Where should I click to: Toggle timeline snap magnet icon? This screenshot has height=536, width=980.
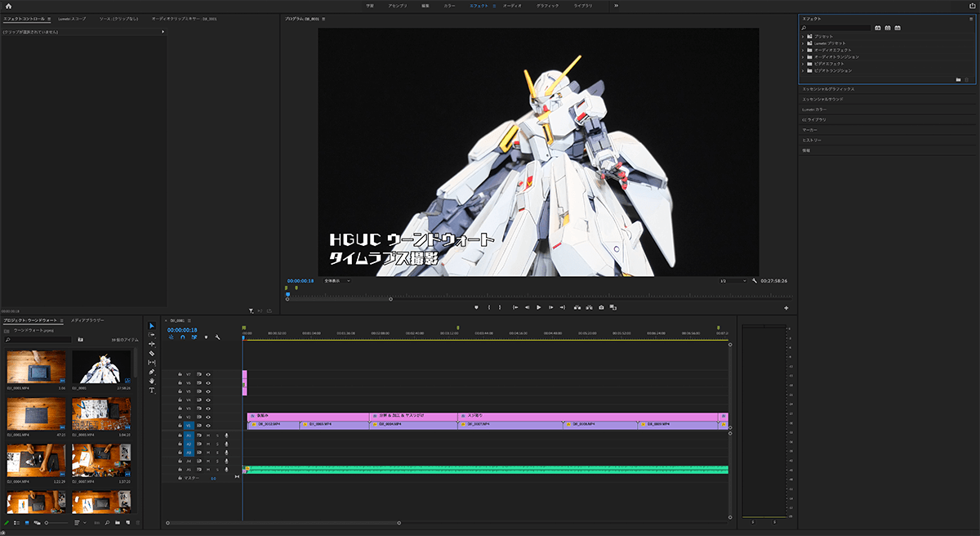182,337
